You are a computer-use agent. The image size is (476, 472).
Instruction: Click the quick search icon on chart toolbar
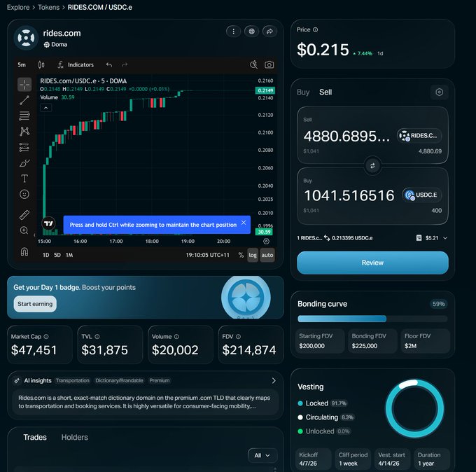(253, 64)
